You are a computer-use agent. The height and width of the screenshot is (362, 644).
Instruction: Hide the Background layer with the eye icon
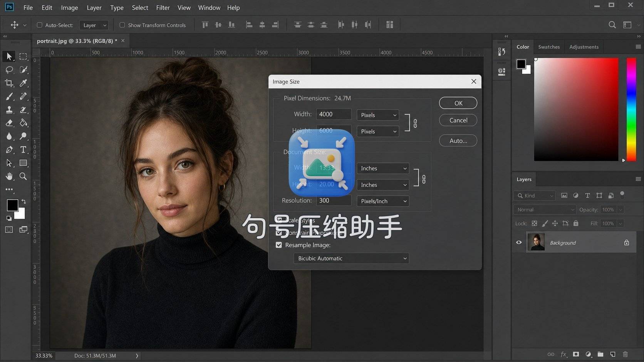(519, 242)
